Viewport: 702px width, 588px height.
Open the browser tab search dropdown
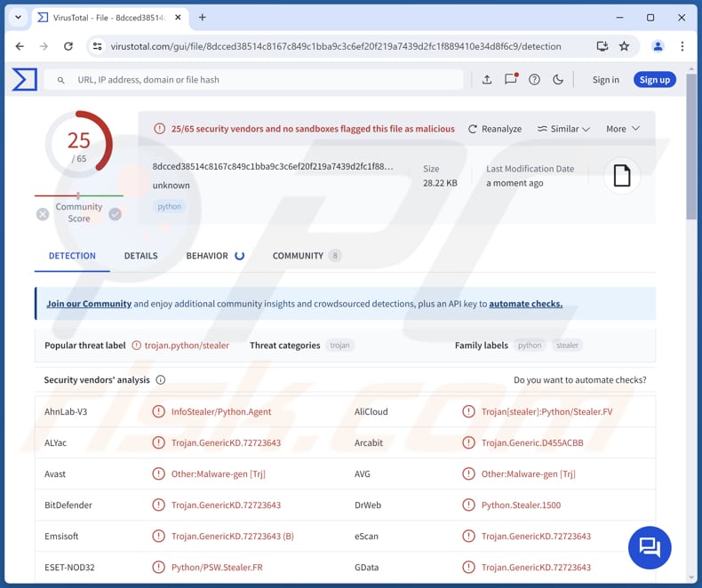click(x=18, y=17)
